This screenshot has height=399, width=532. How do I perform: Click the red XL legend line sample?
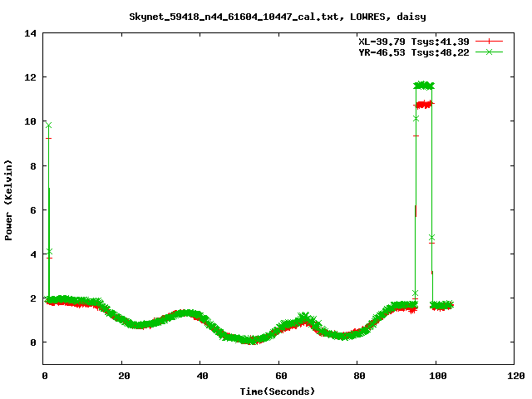489,42
